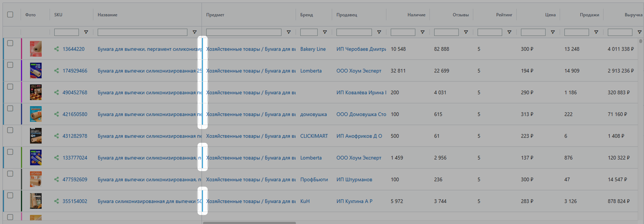Open filter icon for Отзывы column
The height and width of the screenshot is (224, 644).
[x=466, y=32]
